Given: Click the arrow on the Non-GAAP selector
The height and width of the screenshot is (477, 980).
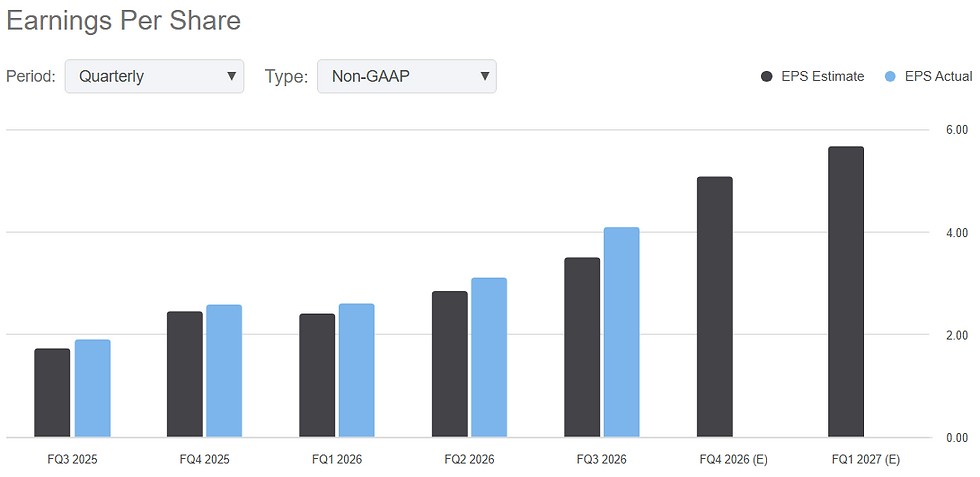Looking at the screenshot, I should click(x=484, y=76).
